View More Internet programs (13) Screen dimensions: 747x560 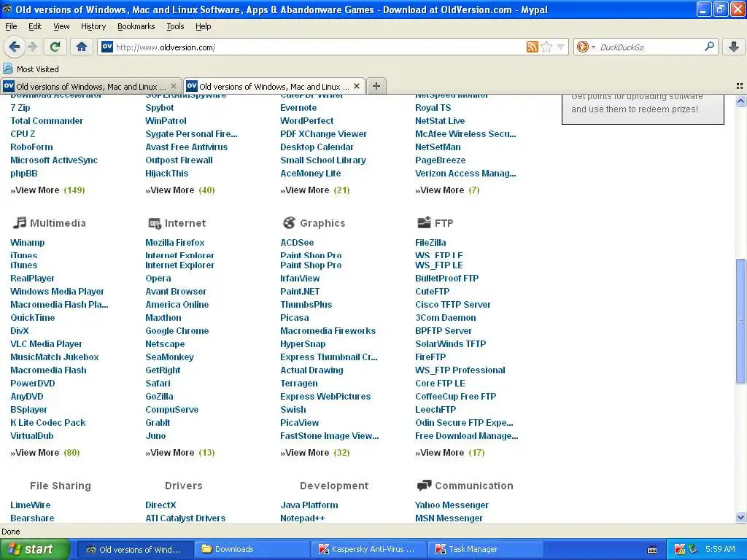[180, 452]
